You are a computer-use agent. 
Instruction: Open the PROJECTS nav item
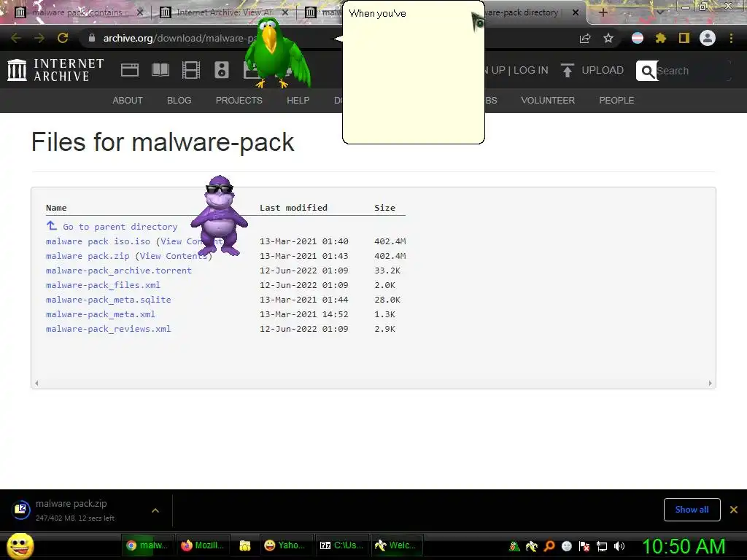(239, 101)
